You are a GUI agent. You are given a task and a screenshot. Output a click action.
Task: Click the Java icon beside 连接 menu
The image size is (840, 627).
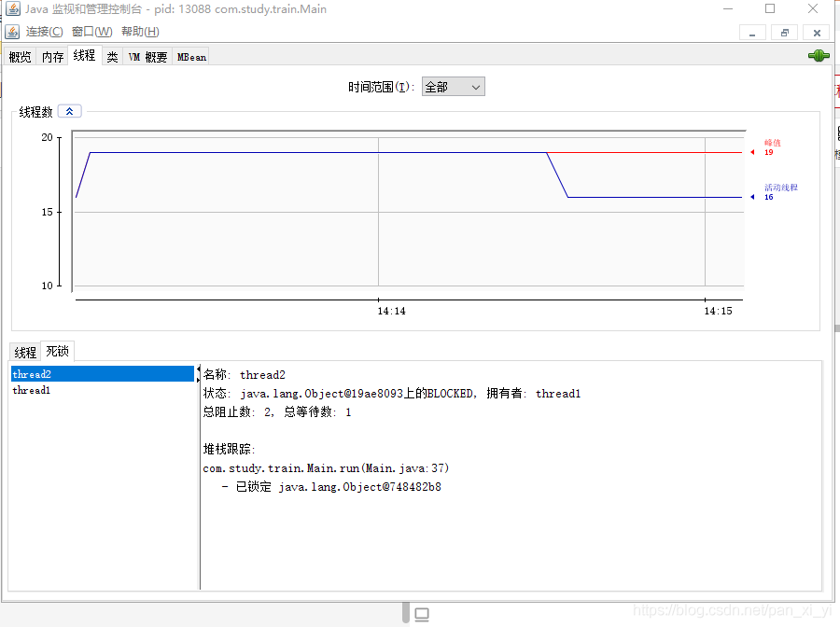(12, 32)
